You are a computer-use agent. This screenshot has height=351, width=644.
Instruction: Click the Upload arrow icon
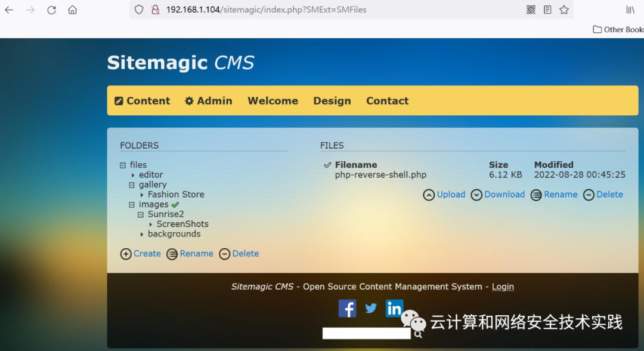(429, 195)
